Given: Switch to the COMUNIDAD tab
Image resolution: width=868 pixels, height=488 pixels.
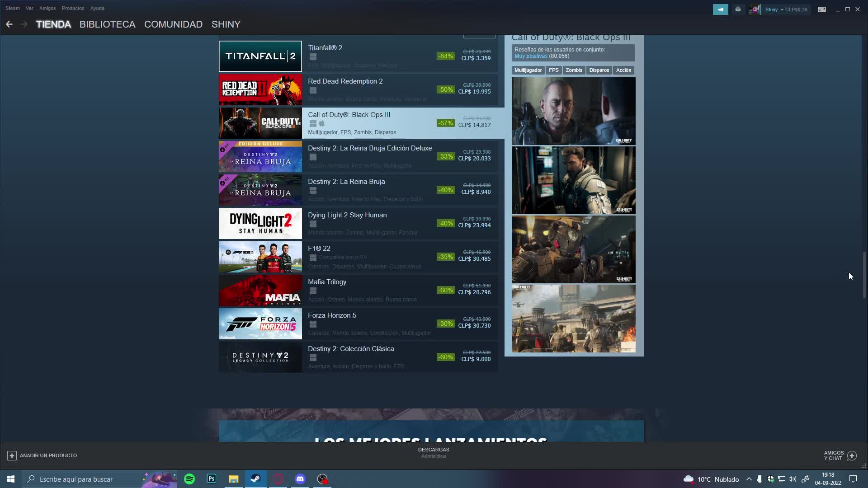Looking at the screenshot, I should 173,24.
